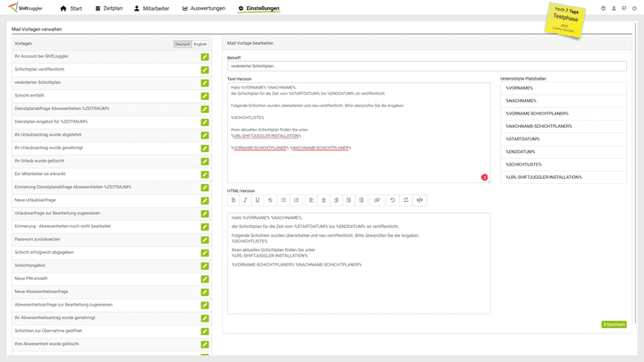Open the Mitarbeiter navigation tab
Viewport: 644px width, 362px height.
tap(151, 8)
